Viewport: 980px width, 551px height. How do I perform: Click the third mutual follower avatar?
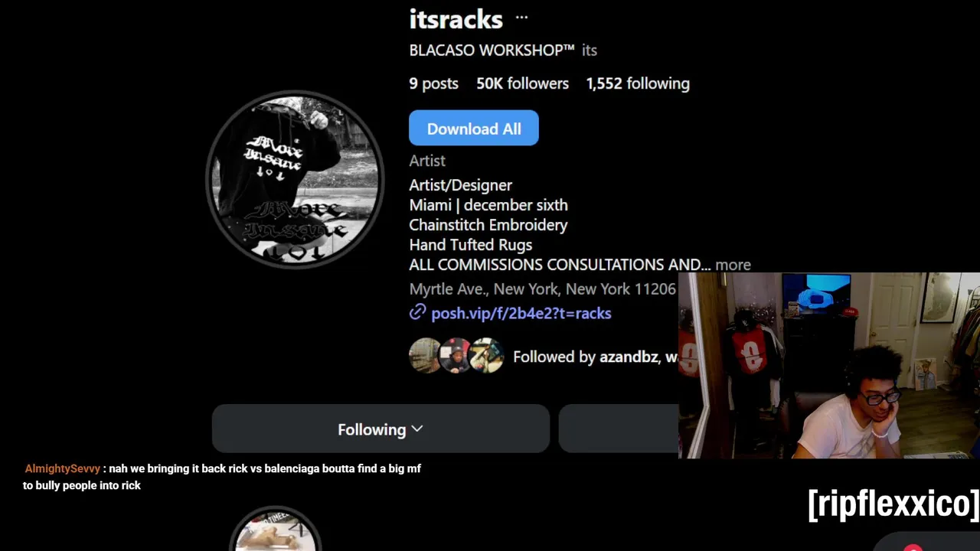(x=485, y=356)
